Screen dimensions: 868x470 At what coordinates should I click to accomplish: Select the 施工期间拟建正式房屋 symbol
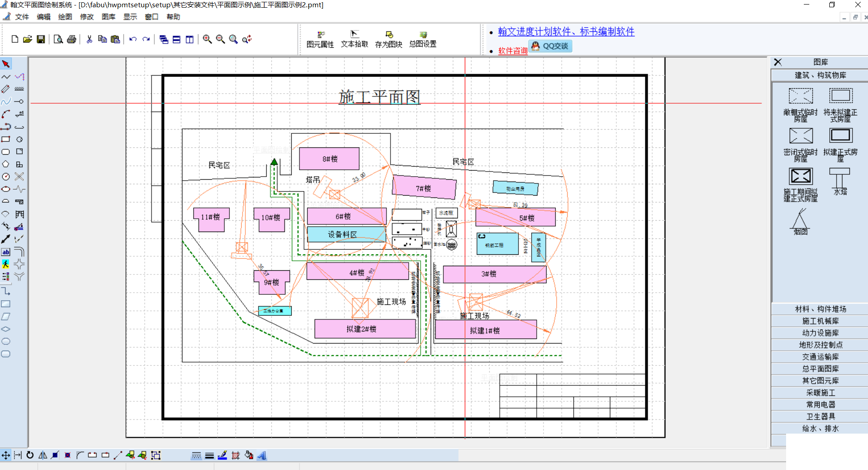801,184
